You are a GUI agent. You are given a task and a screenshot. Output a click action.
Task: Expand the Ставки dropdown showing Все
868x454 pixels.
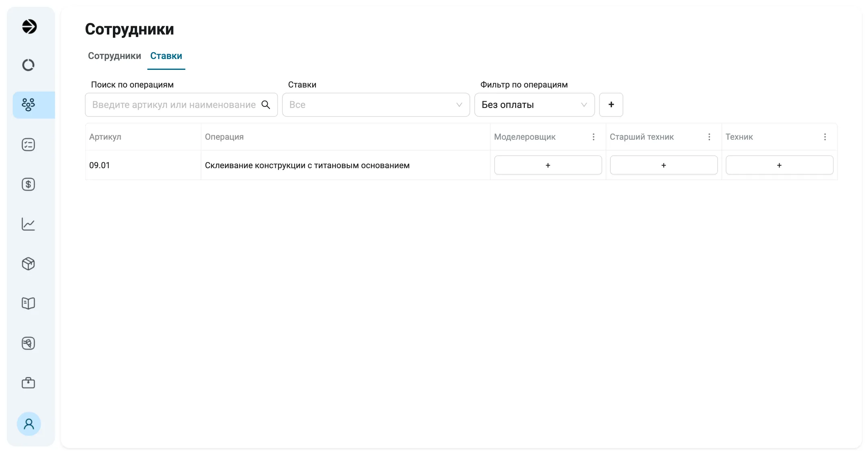(x=376, y=105)
